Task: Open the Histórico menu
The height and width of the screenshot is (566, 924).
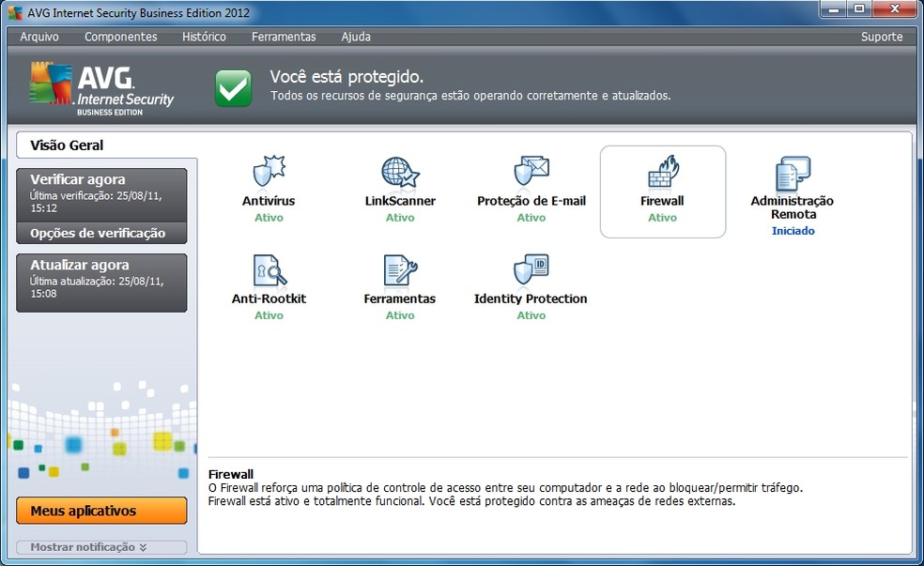Action: click(204, 37)
